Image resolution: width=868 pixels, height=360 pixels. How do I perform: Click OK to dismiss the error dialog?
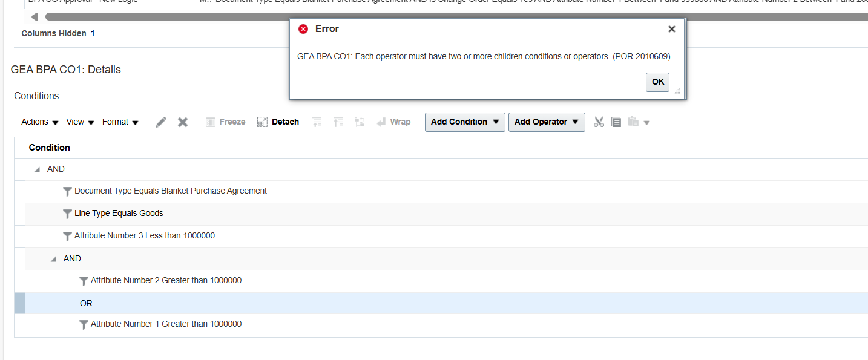click(x=657, y=82)
